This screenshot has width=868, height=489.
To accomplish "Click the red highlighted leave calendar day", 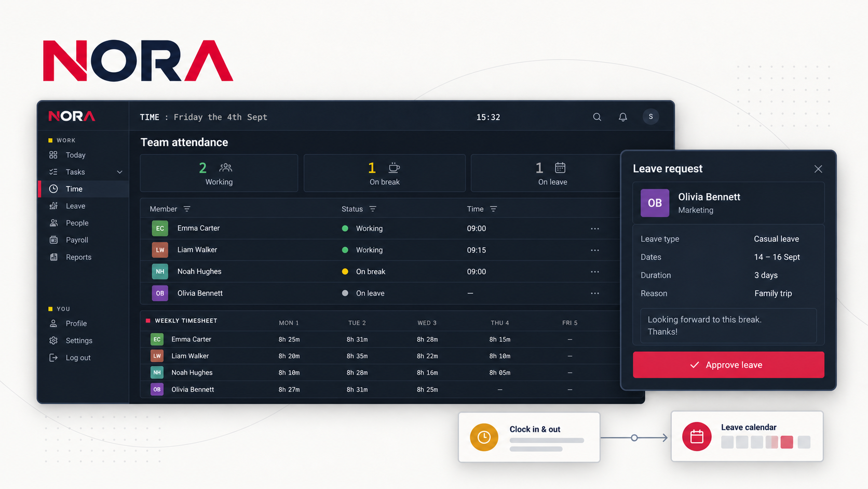I will coord(786,442).
